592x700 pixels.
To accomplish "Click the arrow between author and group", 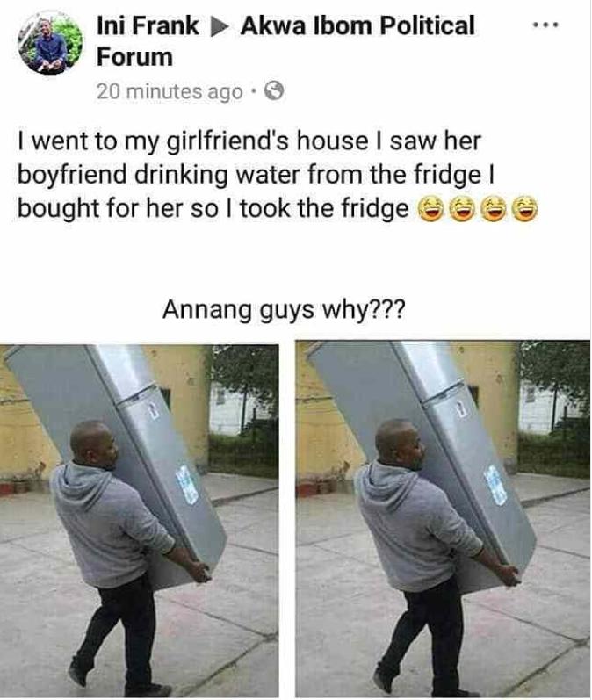I will tap(220, 26).
